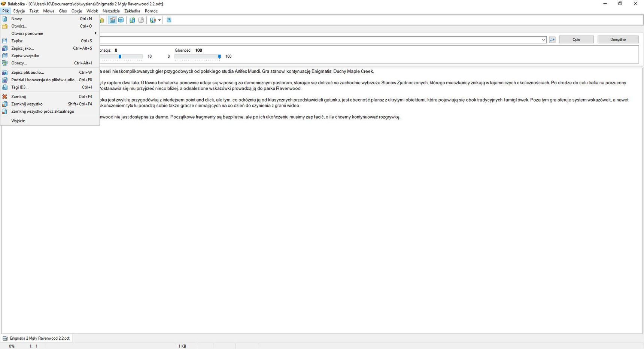Image resolution: width=644 pixels, height=349 pixels.
Task: Click the Opis button
Action: pos(576,40)
